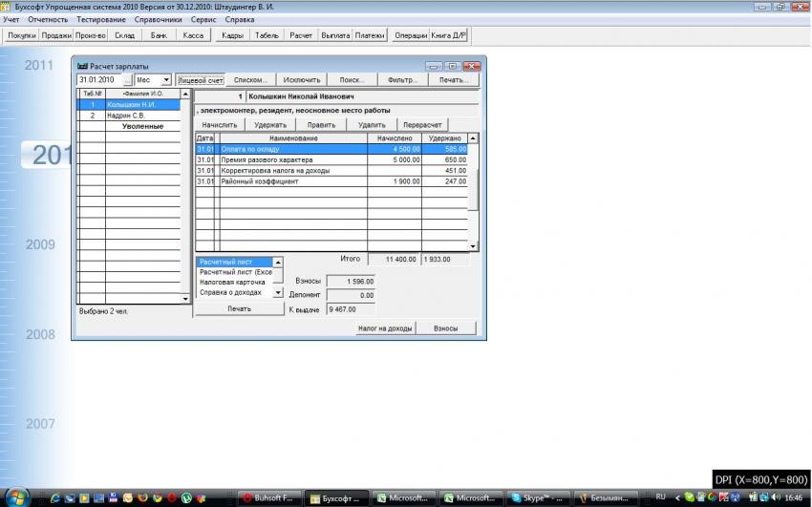Open the Buhsoft F... browser taskbar button

point(273,498)
